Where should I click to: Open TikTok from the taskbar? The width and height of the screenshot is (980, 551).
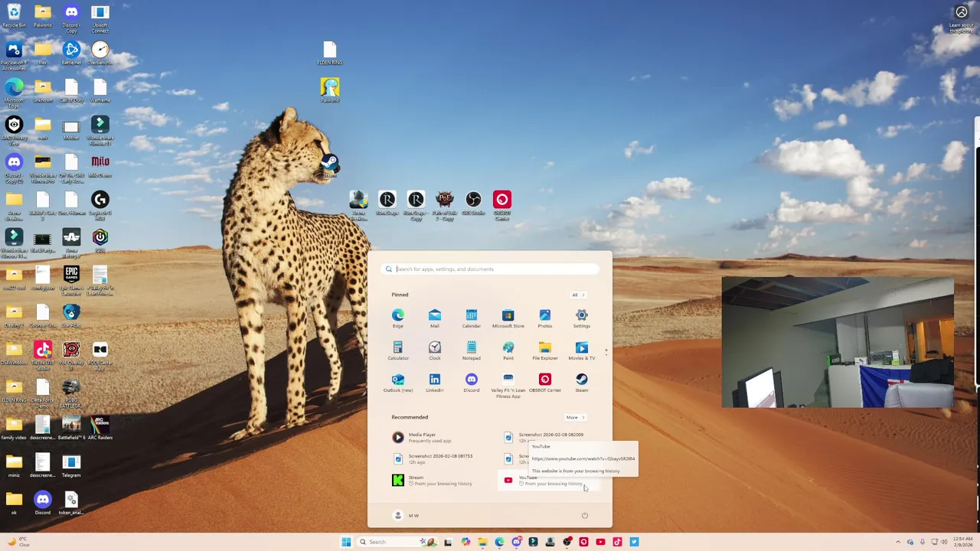pos(617,542)
